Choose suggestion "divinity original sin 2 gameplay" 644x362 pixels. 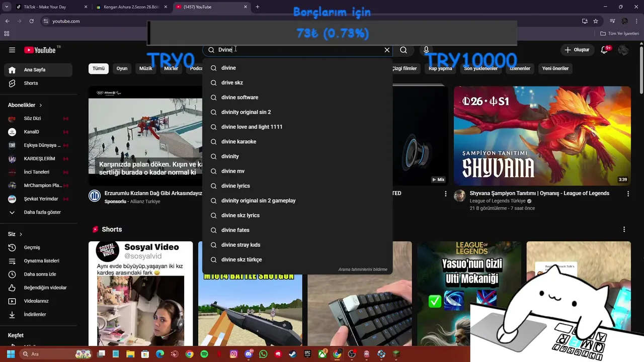coord(297,201)
